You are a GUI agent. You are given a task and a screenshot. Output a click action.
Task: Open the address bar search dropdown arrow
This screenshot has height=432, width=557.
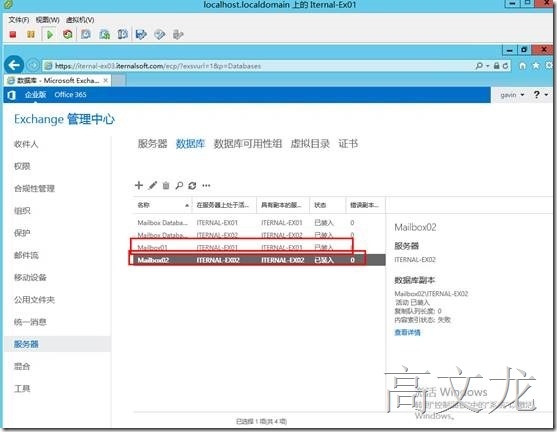[x=488, y=66]
